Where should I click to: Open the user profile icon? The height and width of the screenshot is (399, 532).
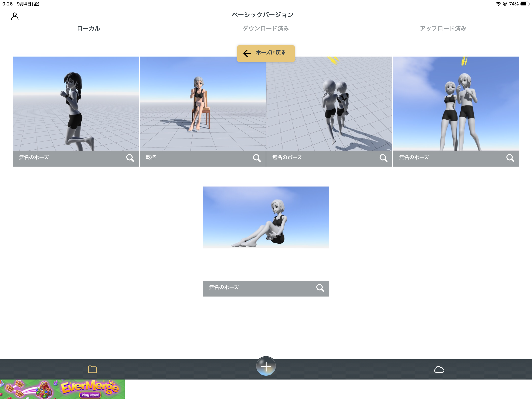(x=15, y=16)
